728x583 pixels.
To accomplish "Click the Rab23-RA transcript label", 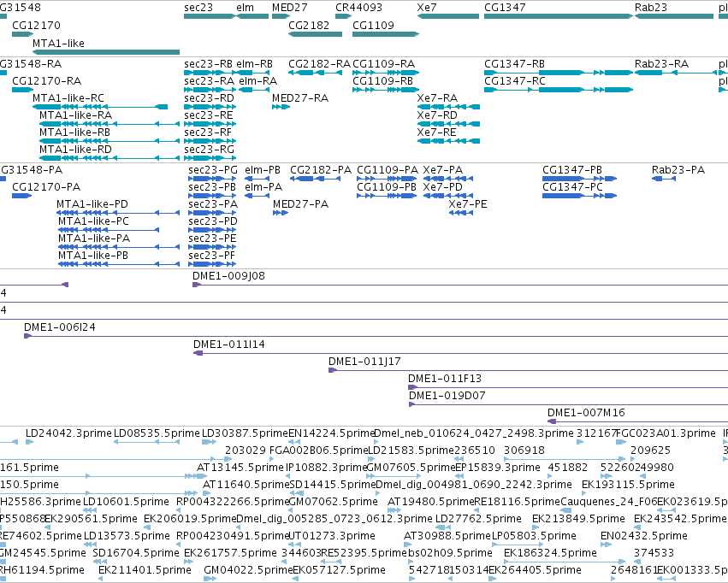I will [x=661, y=63].
